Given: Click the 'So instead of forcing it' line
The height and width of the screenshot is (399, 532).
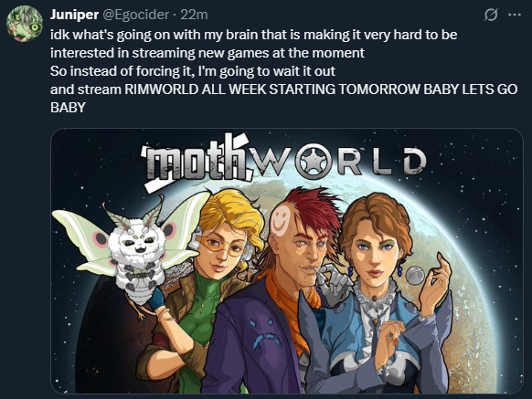Looking at the screenshot, I should [x=193, y=71].
